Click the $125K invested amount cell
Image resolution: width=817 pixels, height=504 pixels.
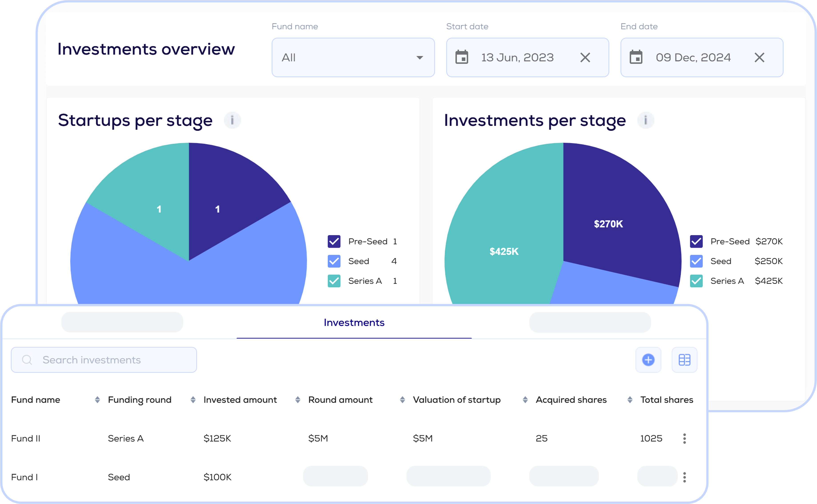click(x=217, y=438)
